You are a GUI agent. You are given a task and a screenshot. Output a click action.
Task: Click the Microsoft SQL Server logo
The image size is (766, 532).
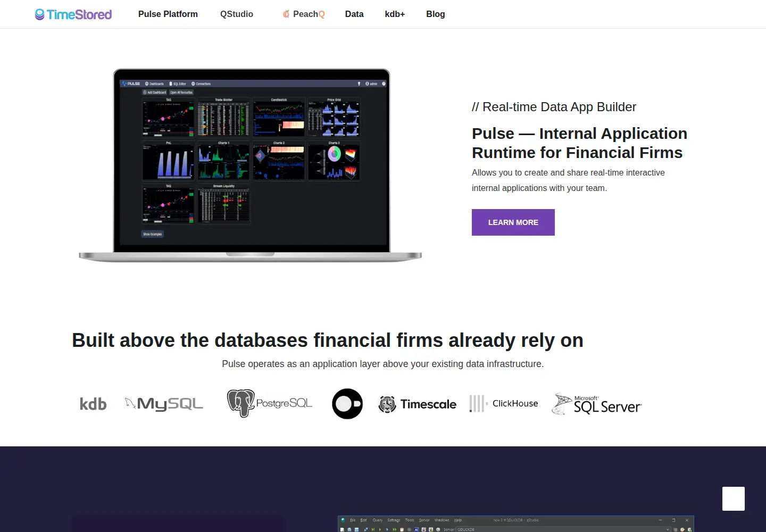[597, 404]
